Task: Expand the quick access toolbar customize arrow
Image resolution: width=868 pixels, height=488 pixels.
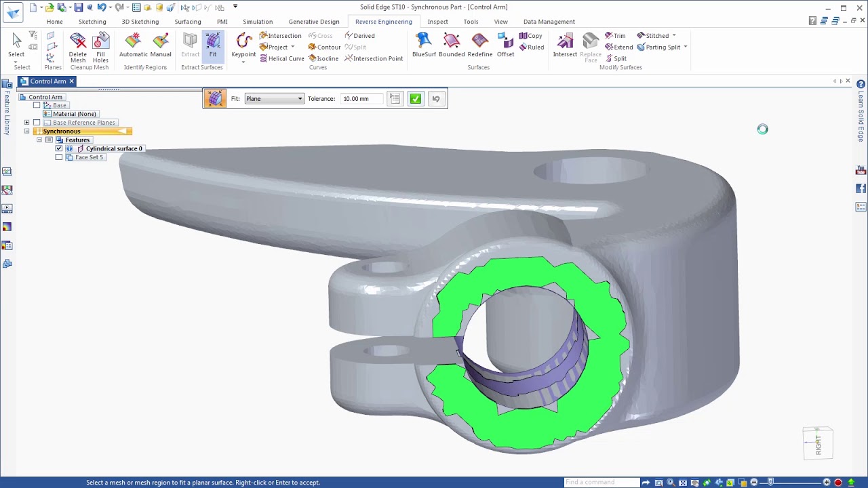Action: (x=235, y=7)
